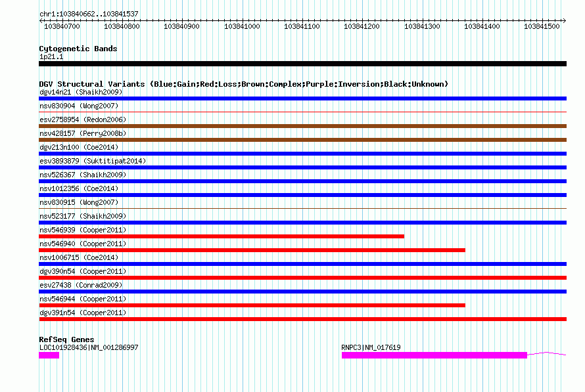Click ruler position 103841300
This screenshot has height=392, width=585.
pos(422,26)
